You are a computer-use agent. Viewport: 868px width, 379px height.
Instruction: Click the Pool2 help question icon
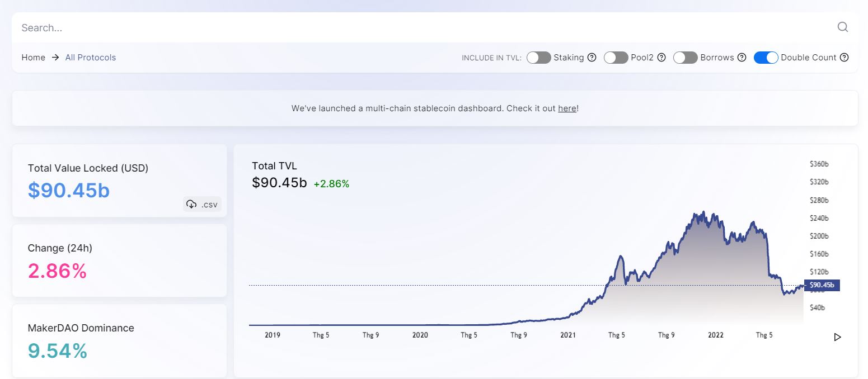(661, 58)
